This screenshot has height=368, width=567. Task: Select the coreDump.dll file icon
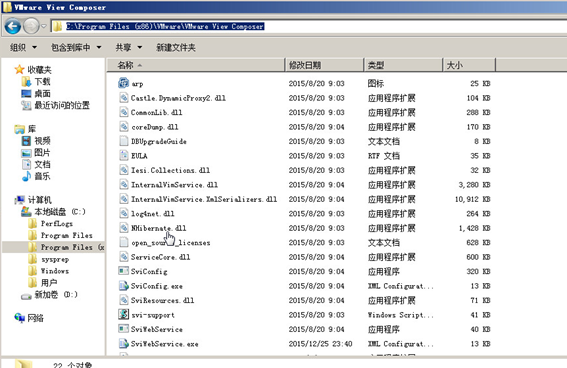(124, 127)
